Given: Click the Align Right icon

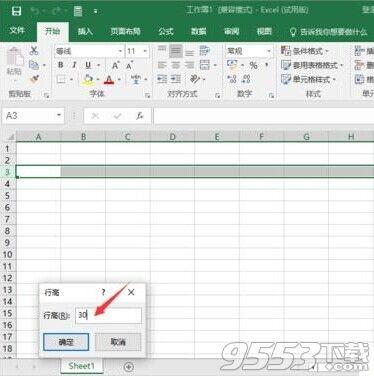Looking at the screenshot, I should (190, 65).
